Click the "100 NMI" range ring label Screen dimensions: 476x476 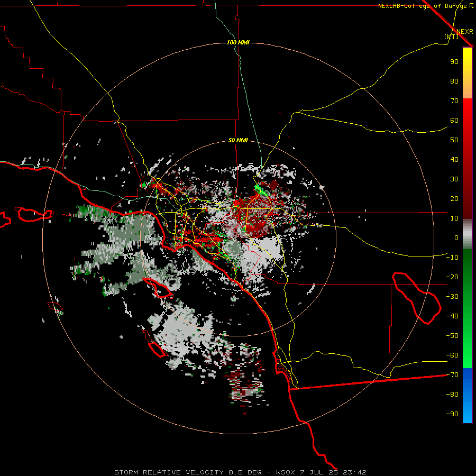pyautogui.click(x=238, y=42)
